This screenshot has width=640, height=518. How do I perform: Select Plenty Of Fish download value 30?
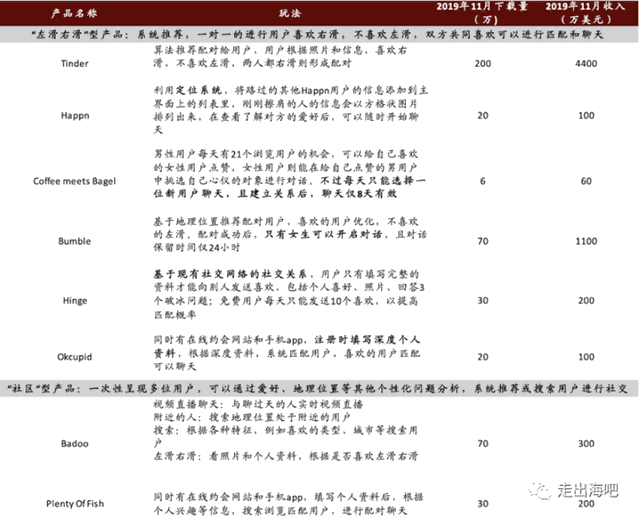coord(483,504)
